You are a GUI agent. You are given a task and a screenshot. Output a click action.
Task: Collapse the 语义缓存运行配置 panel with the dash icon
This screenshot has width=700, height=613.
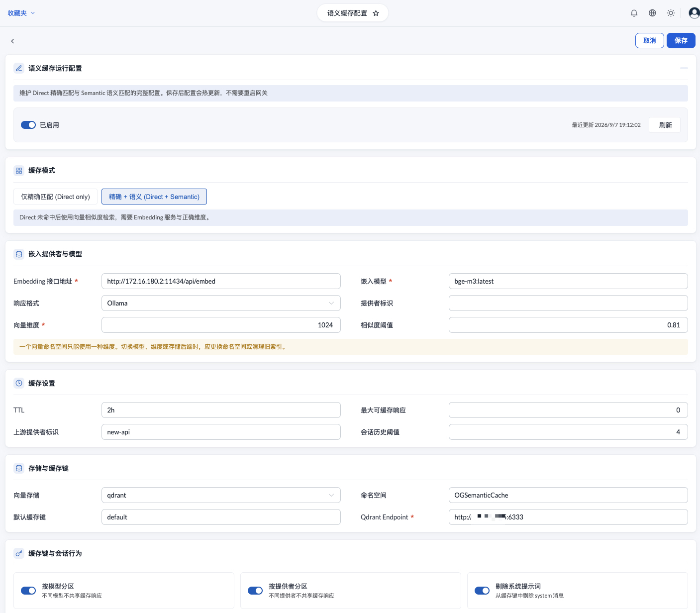[684, 68]
